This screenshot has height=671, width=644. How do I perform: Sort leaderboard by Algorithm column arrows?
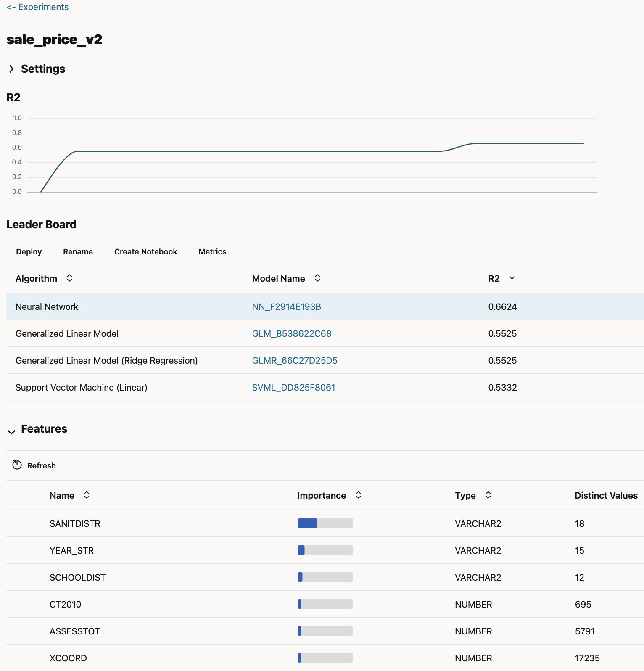point(69,278)
